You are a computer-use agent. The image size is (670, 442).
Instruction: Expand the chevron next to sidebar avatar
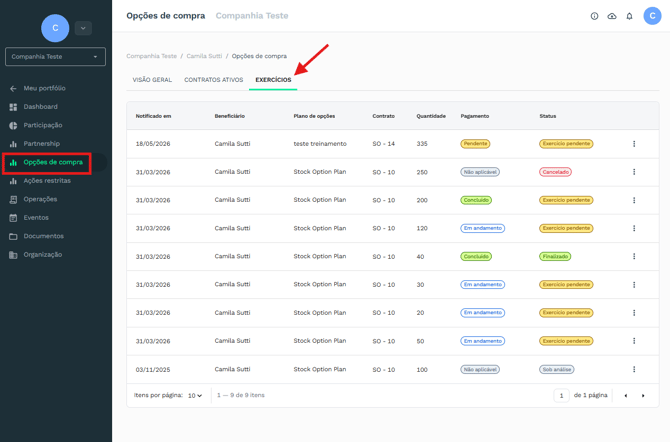83,28
